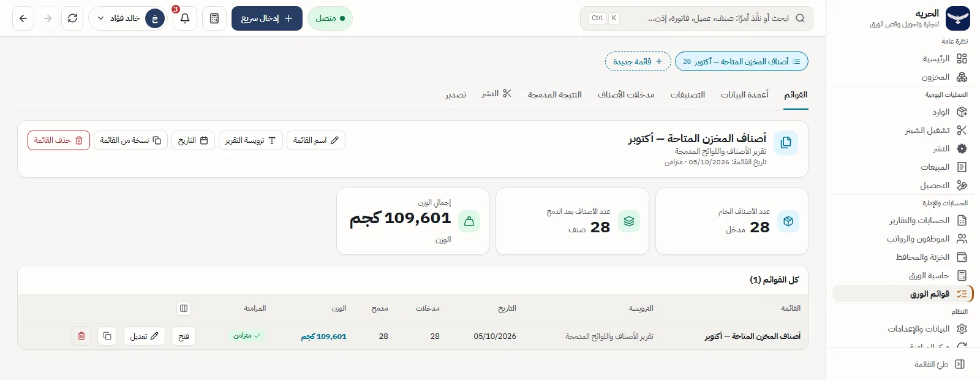The height and width of the screenshot is (380, 980).
Task: Click row date 05/10/2026
Action: [x=495, y=336]
